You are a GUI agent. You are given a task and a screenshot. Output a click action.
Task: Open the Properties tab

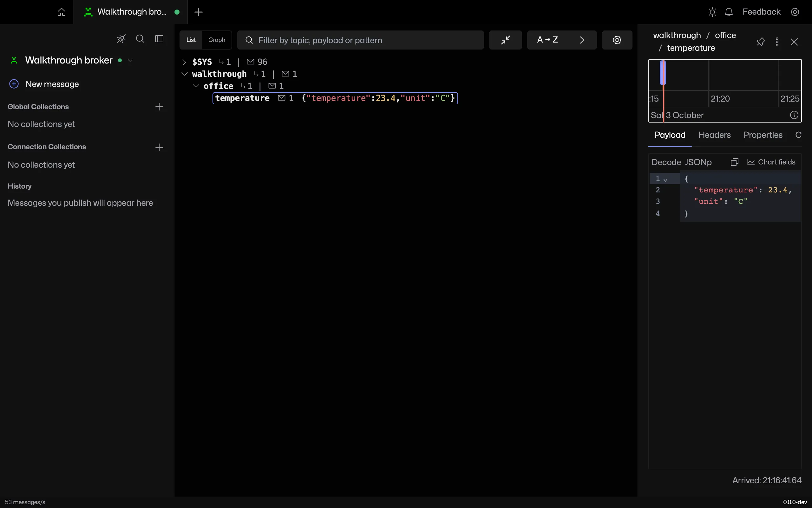pyautogui.click(x=763, y=135)
